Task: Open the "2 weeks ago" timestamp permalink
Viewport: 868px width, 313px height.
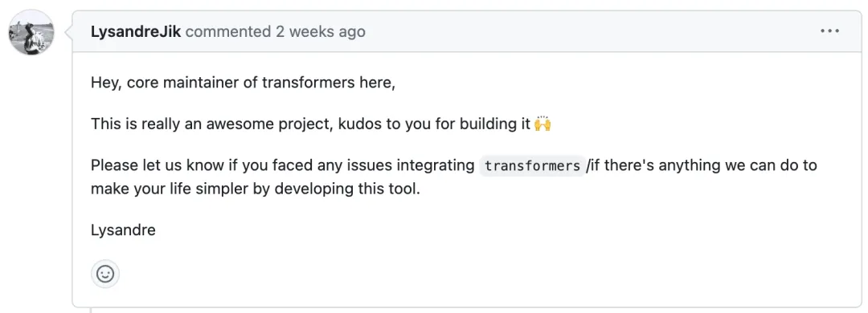Action: (x=321, y=31)
